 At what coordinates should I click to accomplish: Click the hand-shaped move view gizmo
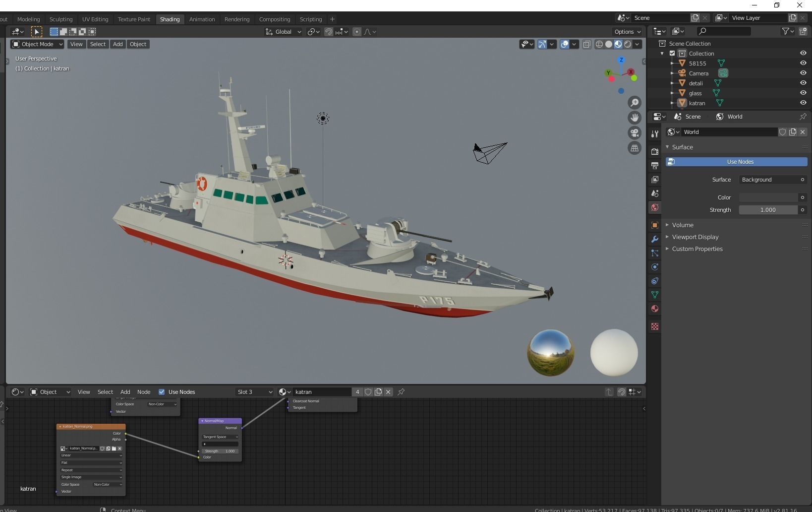coord(635,118)
